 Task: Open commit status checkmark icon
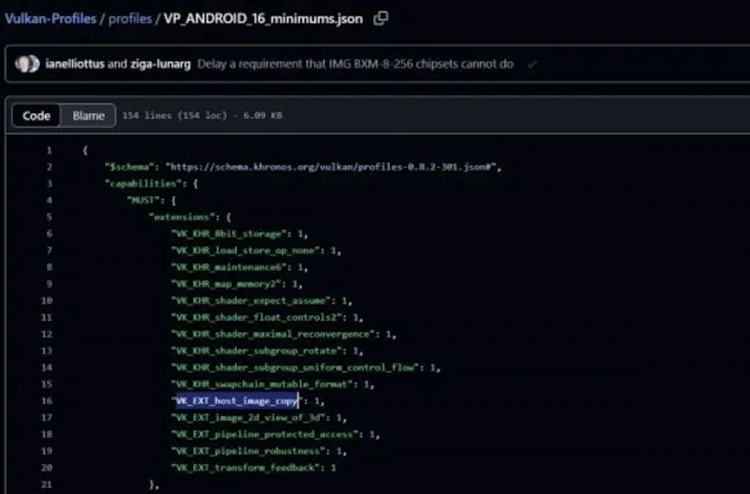(531, 64)
